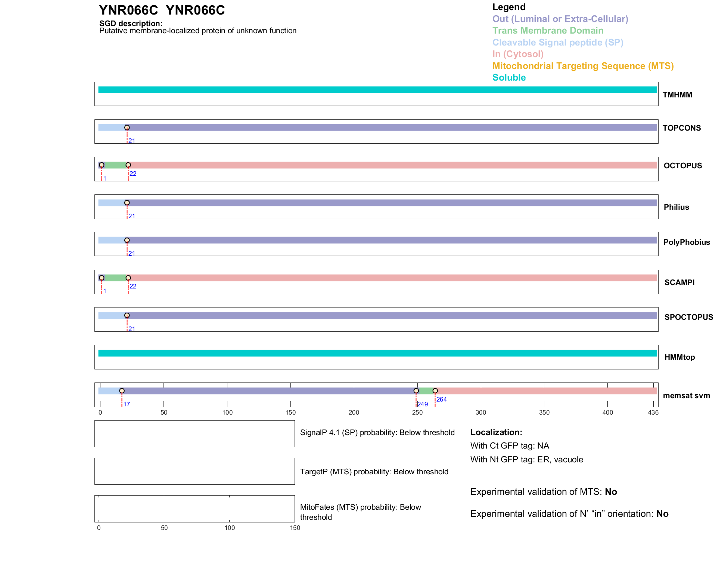Click the YNR066C title heading
Image resolution: width=728 pixels, height=587 pixels.
point(162,10)
